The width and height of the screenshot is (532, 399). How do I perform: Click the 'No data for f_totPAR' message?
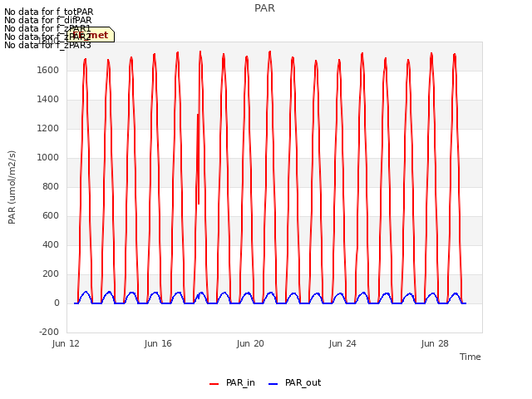click(x=48, y=12)
